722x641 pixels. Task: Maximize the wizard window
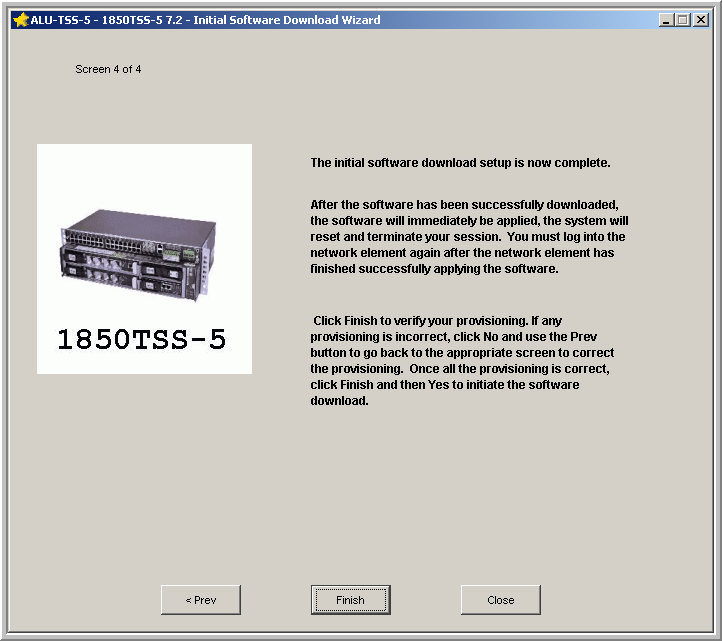click(683, 20)
